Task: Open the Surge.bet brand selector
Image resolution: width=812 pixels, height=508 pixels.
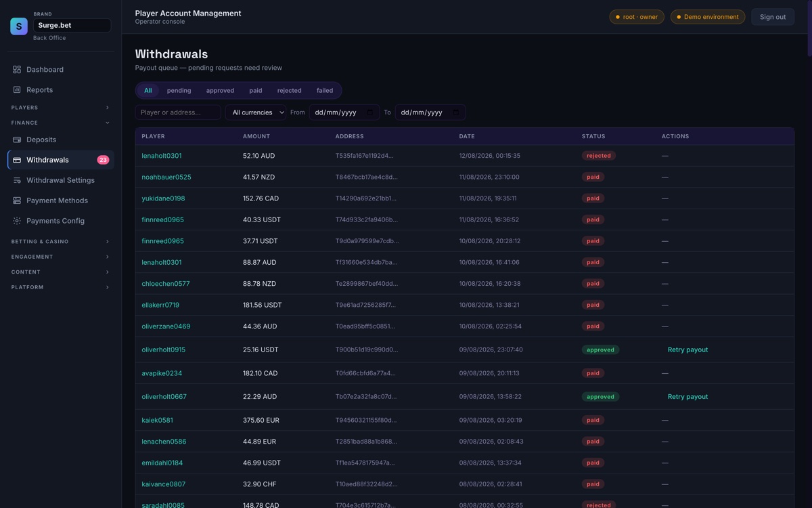Action: 72,25
